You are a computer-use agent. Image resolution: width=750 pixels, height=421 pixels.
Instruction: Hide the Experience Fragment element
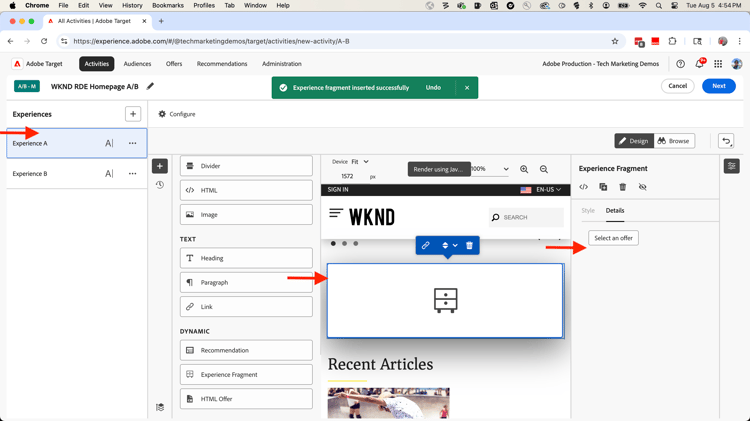[x=642, y=187]
